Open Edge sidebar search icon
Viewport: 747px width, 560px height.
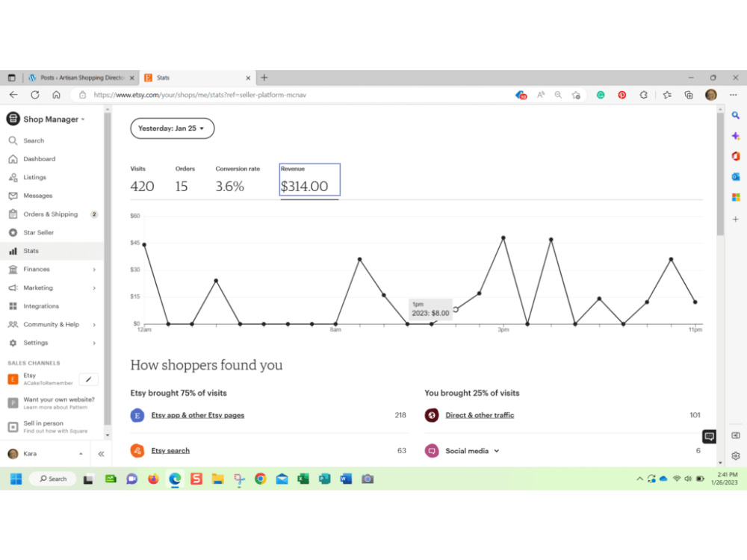click(736, 116)
